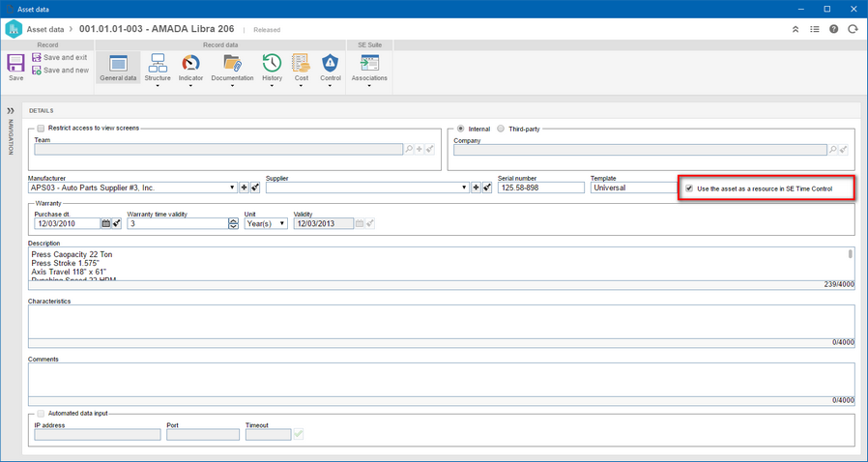This screenshot has height=462, width=868.
Task: Click the Save floppy disk icon
Action: pos(15,63)
